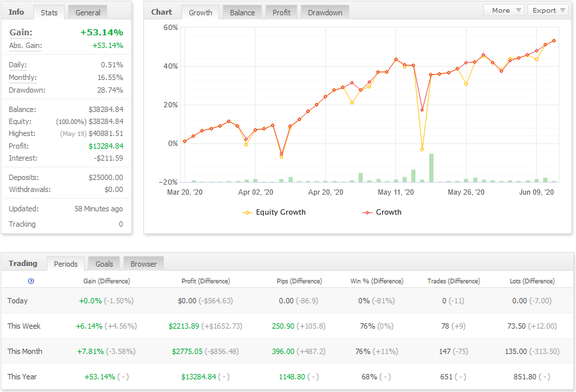Click This Week profit $2213.89
The image size is (576, 392).
(184, 326)
